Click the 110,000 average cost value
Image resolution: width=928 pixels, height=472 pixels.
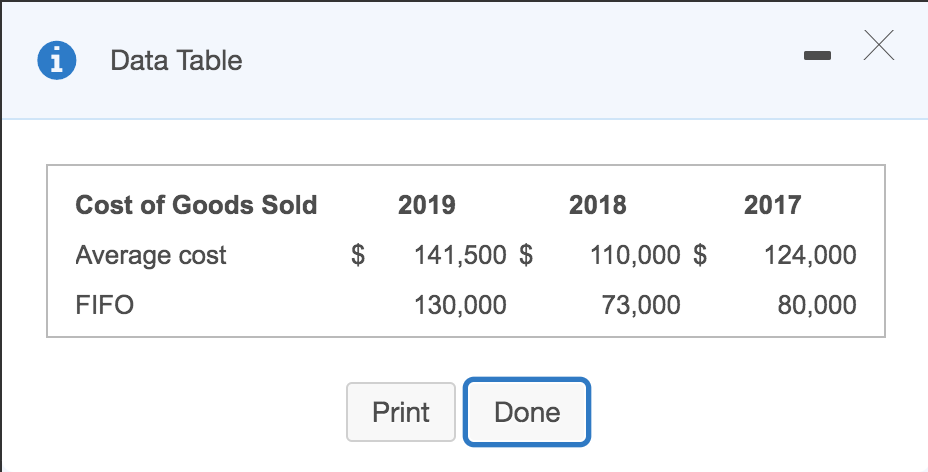coord(635,255)
